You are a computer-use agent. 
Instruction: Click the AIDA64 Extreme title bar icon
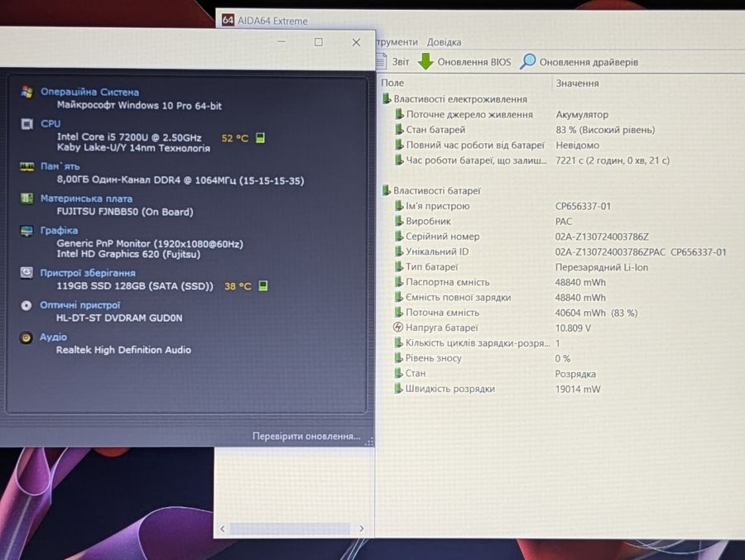228,20
